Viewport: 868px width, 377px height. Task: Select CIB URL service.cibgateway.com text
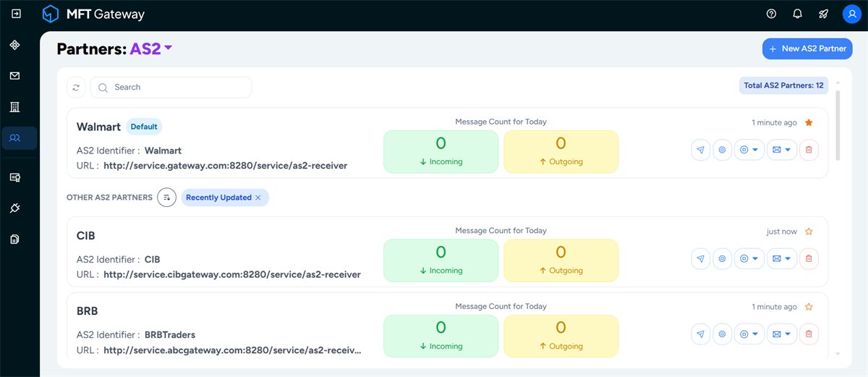[x=231, y=275]
